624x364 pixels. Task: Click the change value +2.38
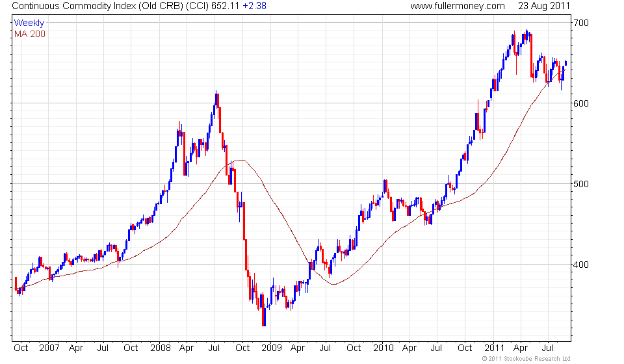(254, 6)
